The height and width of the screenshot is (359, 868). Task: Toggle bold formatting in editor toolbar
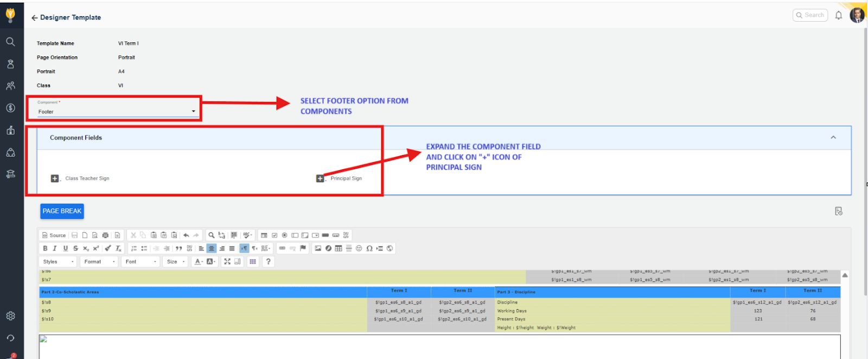45,248
